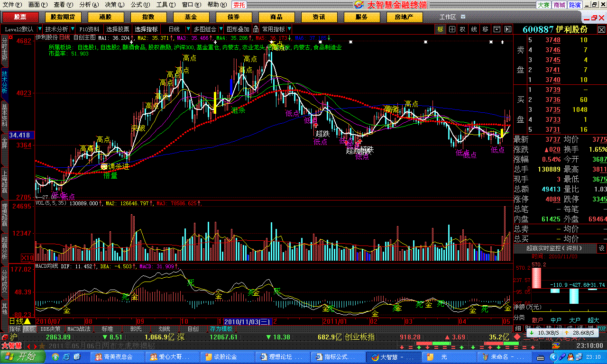Screen dimensions: 607x364
Task: Click the skip-to-end arrow icon in chart toolbar
Action: (x=507, y=29)
